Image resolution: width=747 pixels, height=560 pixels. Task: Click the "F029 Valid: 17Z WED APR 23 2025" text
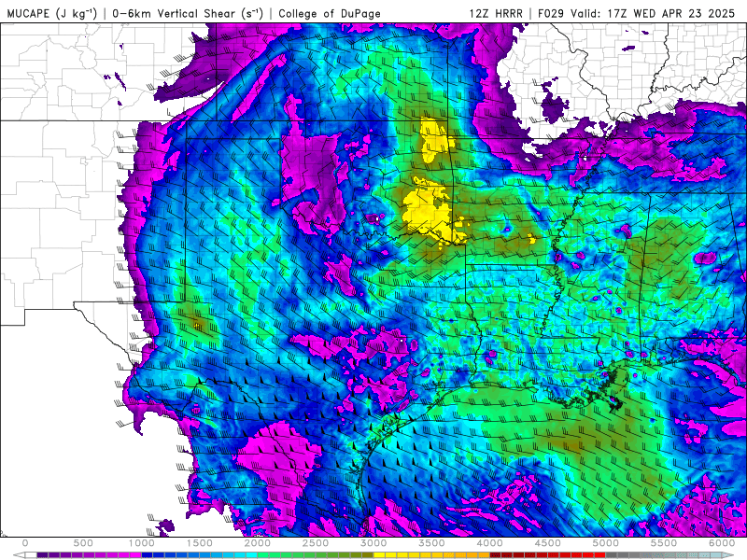[636, 13]
